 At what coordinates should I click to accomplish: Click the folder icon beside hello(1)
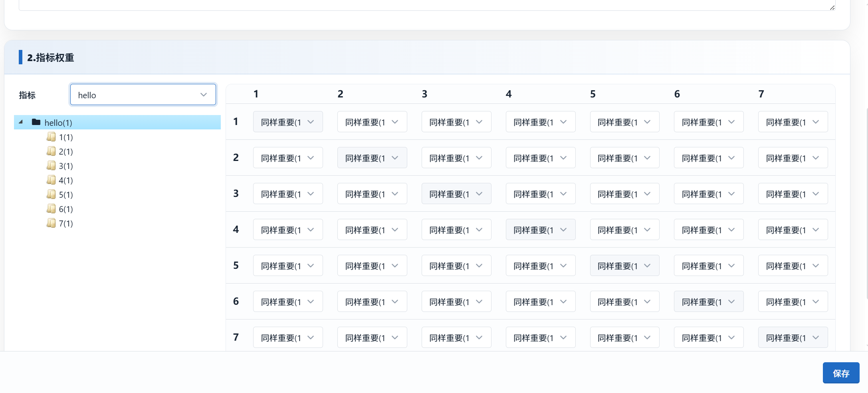[x=36, y=122]
